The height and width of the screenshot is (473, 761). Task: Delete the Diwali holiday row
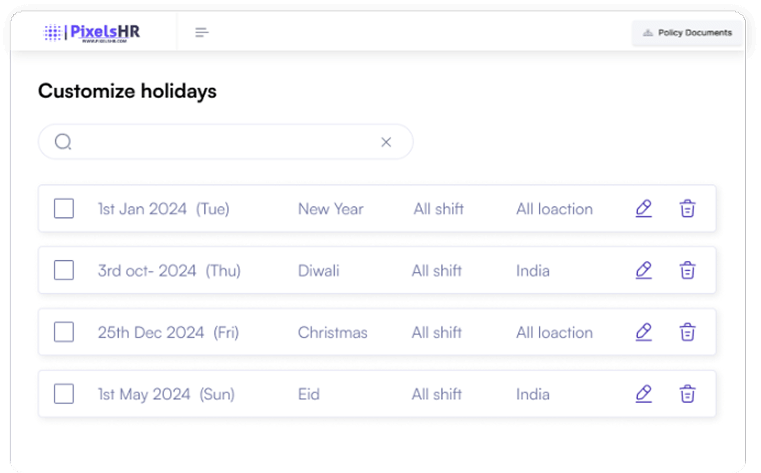pos(688,270)
